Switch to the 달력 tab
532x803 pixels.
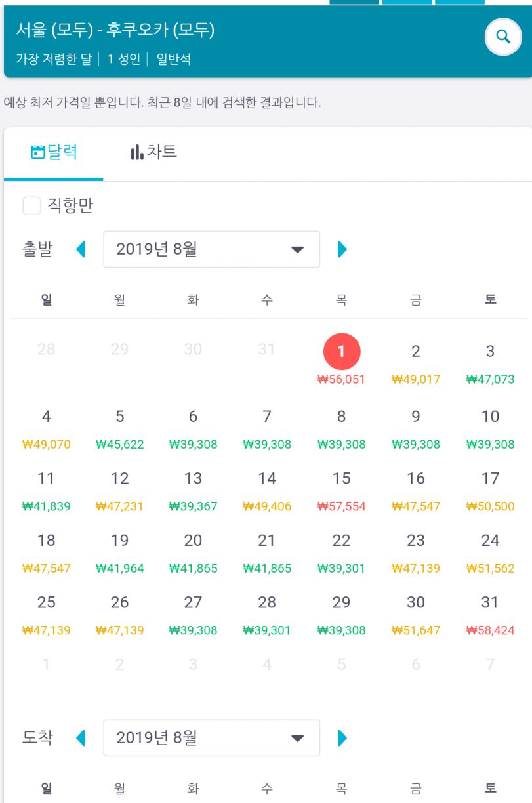(x=54, y=152)
